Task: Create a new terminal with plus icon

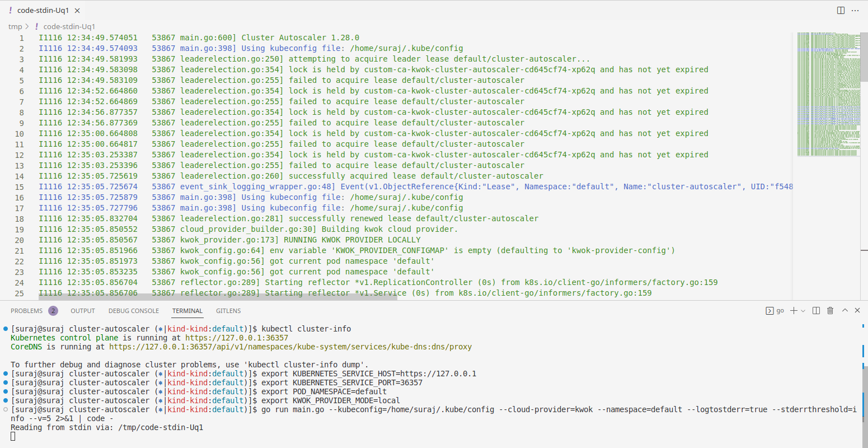Action: click(793, 311)
